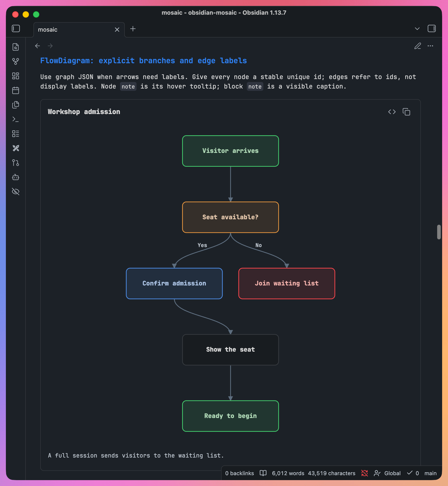Select the Seat available? decision node
Viewport: 448px width, 486px height.
click(x=230, y=217)
